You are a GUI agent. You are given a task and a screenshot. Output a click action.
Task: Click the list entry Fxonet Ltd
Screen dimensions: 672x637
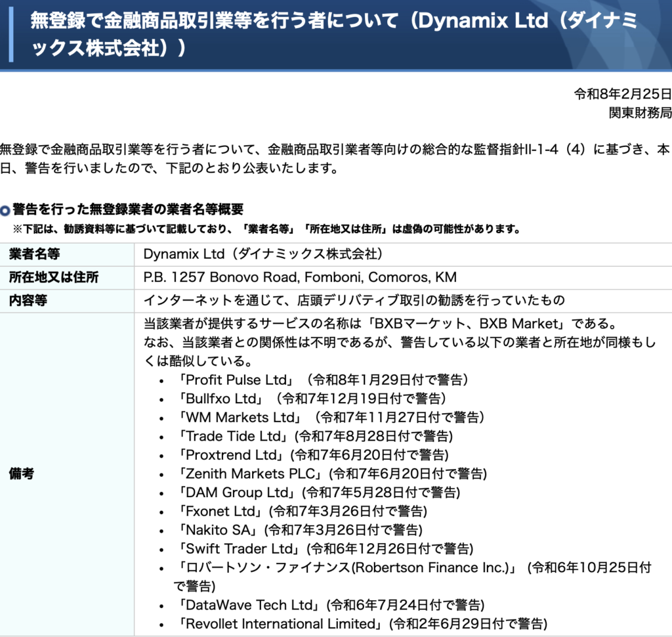click(302, 512)
